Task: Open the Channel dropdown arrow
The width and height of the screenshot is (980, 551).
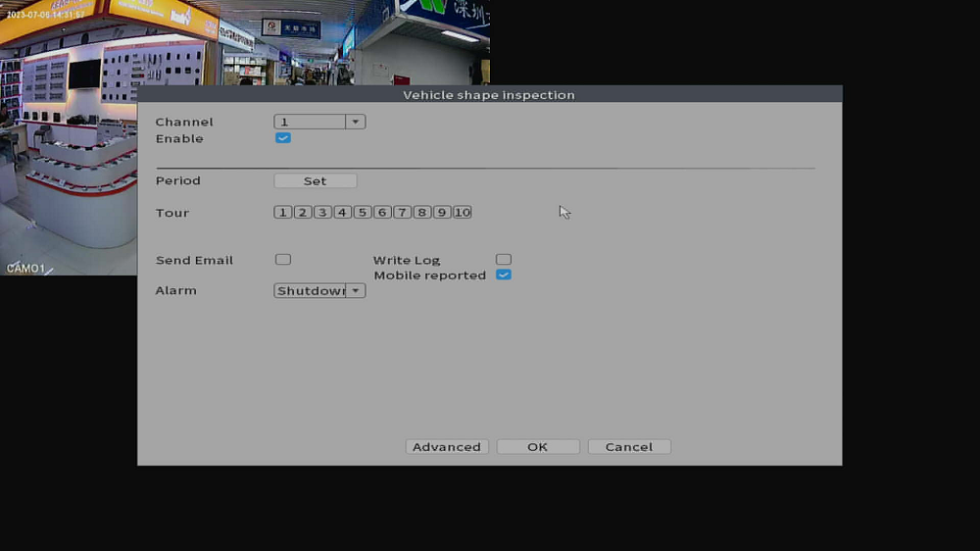Action: 355,122
